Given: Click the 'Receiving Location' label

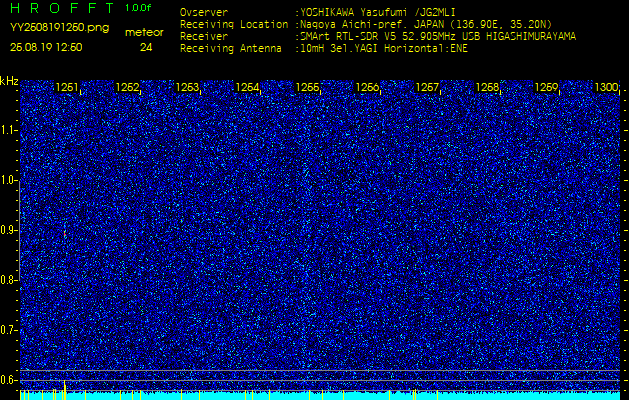Looking at the screenshot, I should 234,24.
